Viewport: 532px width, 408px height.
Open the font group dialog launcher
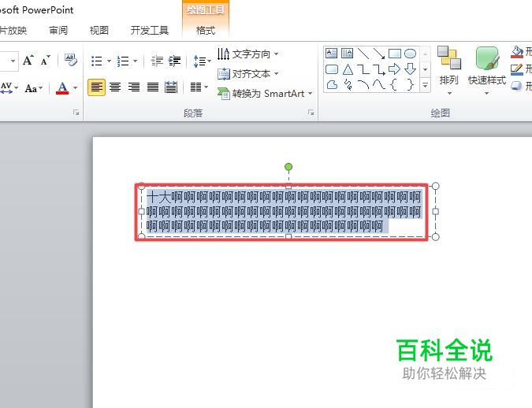(76, 113)
